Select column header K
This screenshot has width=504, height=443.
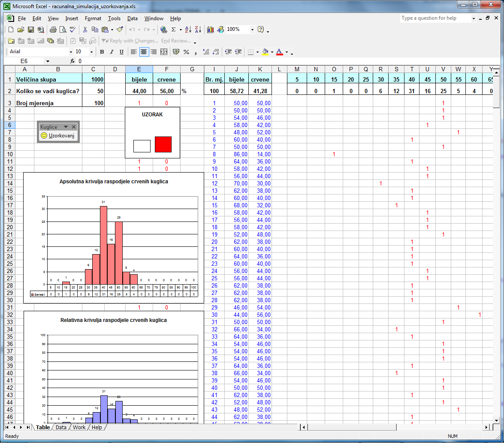click(260, 69)
